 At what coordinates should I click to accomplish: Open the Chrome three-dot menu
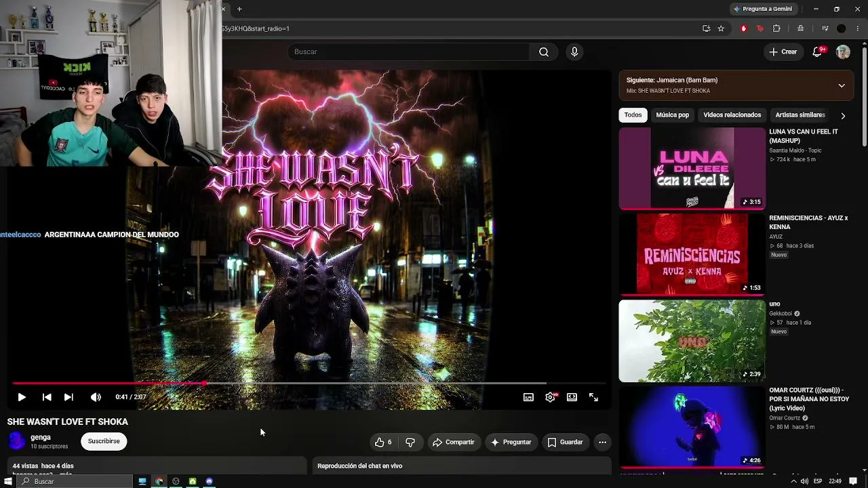pos(859,28)
